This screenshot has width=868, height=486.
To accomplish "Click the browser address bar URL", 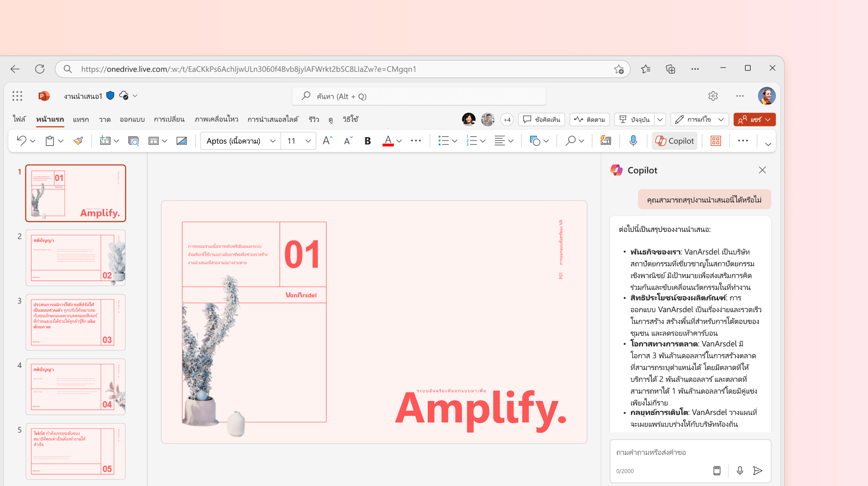I will [x=249, y=69].
